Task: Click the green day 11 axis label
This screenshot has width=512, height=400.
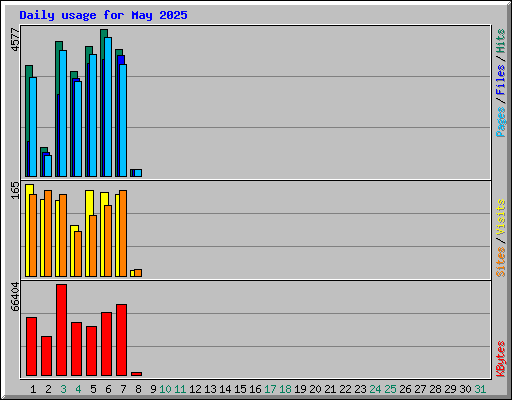Action: click(x=180, y=389)
